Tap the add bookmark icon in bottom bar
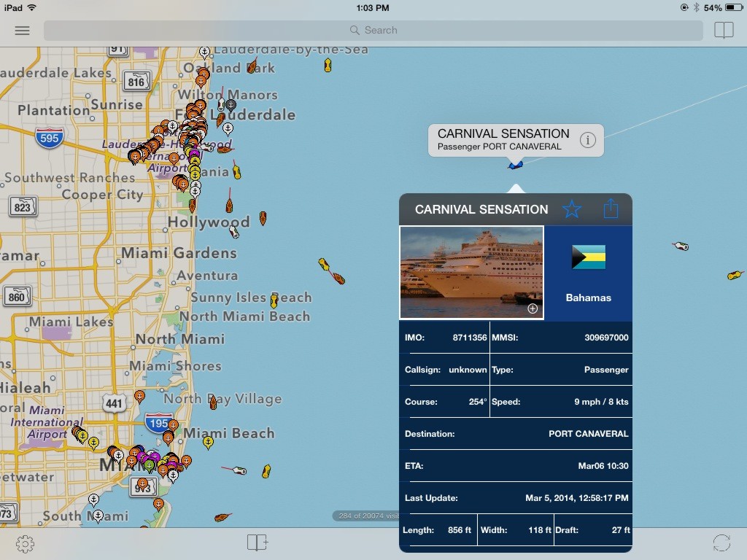747x560 pixels. [x=258, y=542]
